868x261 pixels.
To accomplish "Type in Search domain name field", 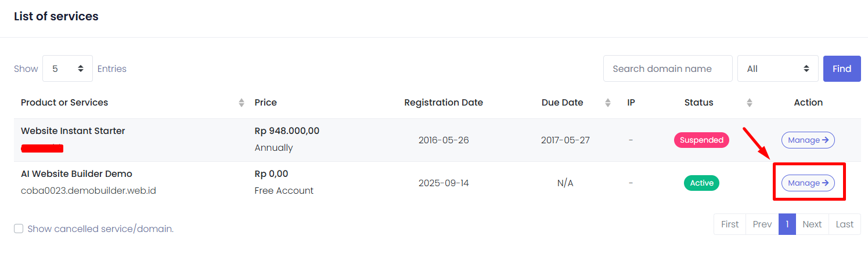I will pos(668,68).
